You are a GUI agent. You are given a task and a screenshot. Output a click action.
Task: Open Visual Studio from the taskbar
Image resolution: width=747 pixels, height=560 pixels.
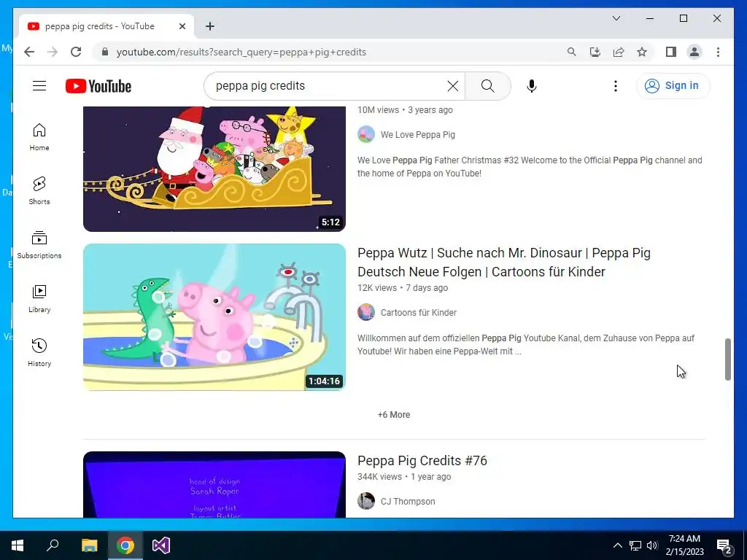(161, 545)
